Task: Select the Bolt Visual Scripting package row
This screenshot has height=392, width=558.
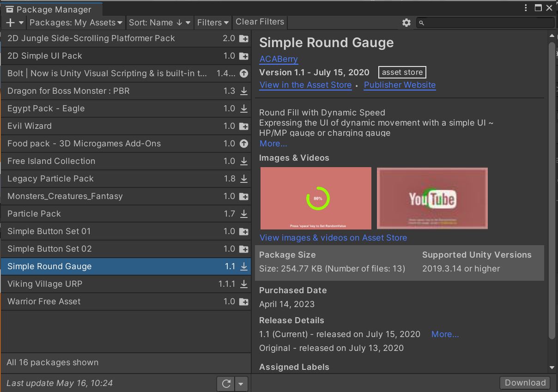Action: pyautogui.click(x=126, y=74)
